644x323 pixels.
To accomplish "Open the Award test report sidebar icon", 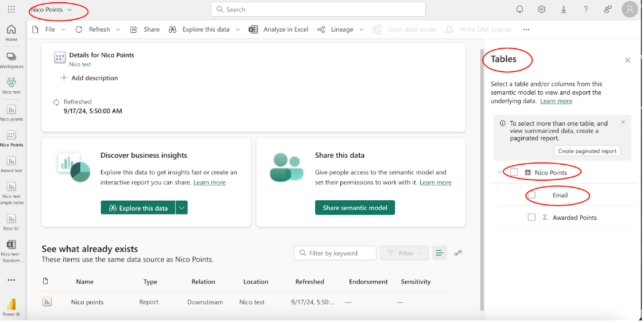I will coord(11,164).
